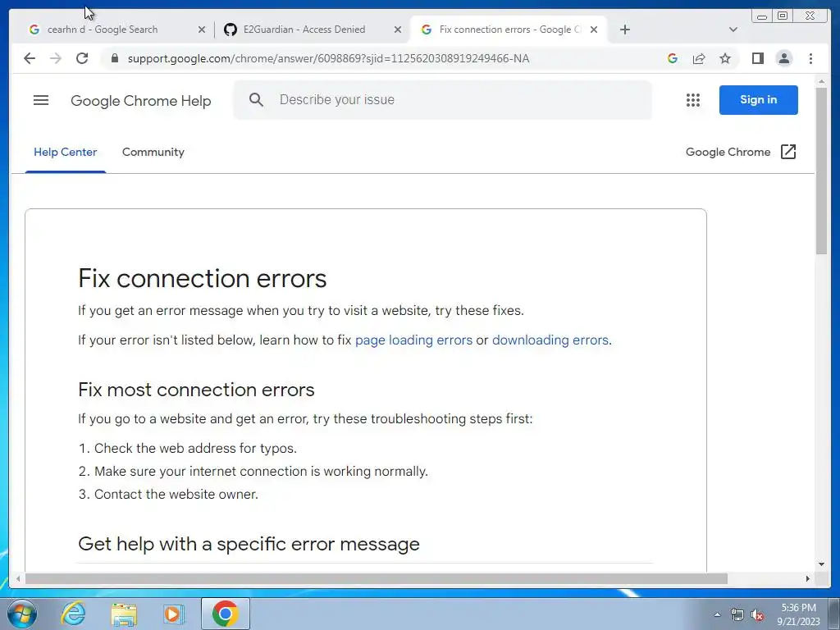The height and width of the screenshot is (630, 840).
Task: Open the page loading errors link
Action: click(x=413, y=340)
